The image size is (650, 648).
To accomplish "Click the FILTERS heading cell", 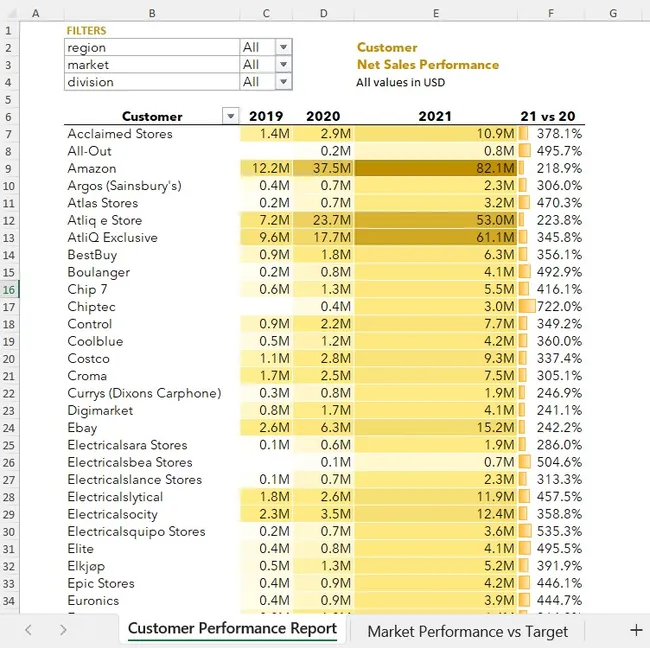I will click(x=86, y=31).
